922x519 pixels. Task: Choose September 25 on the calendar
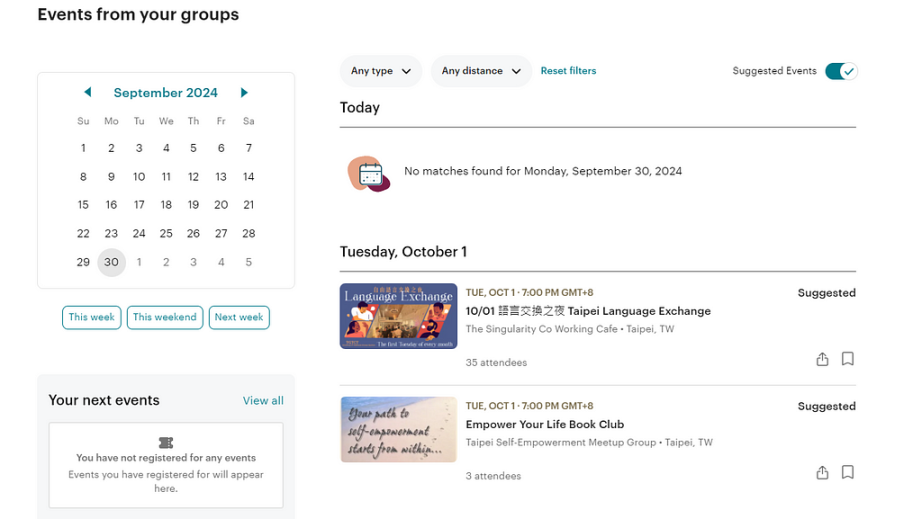tap(166, 233)
